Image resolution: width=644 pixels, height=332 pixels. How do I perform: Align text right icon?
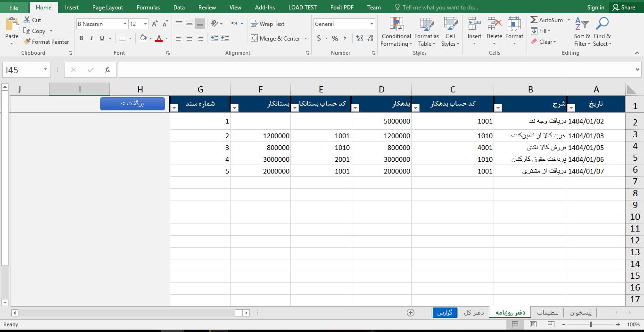200,38
